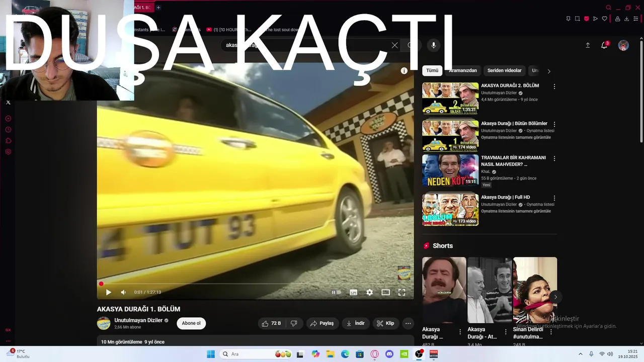Viewport: 644px width, 362px height.
Task: Open the browser downloads icon
Action: (626, 19)
